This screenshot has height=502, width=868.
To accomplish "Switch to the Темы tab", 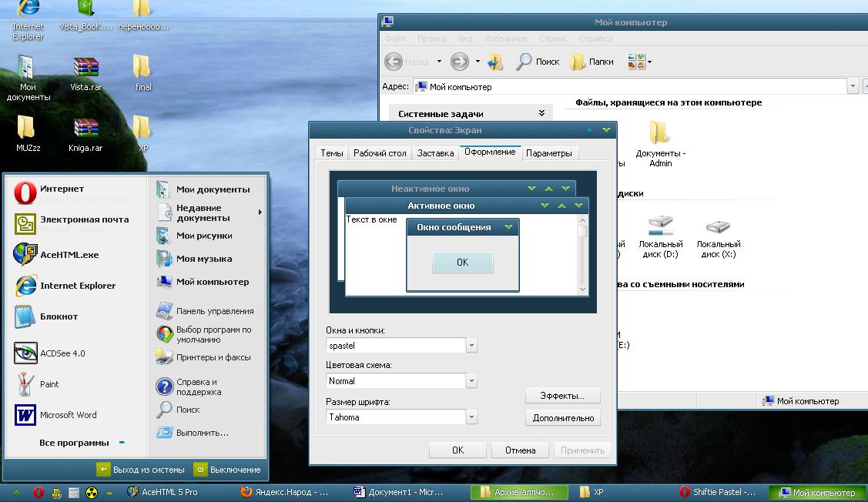I will pyautogui.click(x=332, y=153).
